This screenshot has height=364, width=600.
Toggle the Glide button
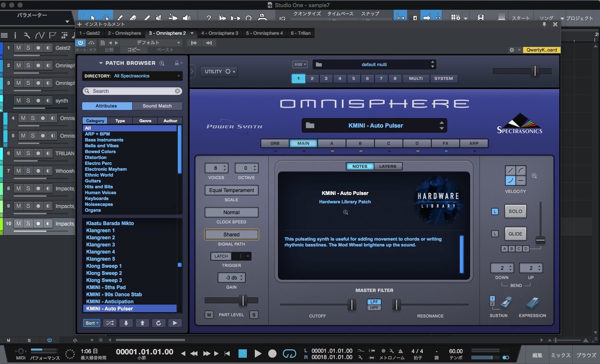pyautogui.click(x=515, y=234)
